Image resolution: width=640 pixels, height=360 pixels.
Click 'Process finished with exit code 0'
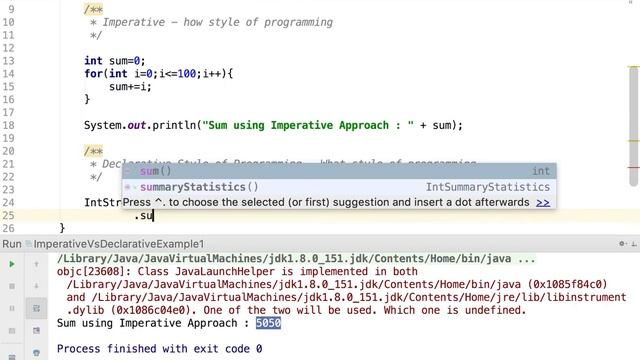click(160, 349)
